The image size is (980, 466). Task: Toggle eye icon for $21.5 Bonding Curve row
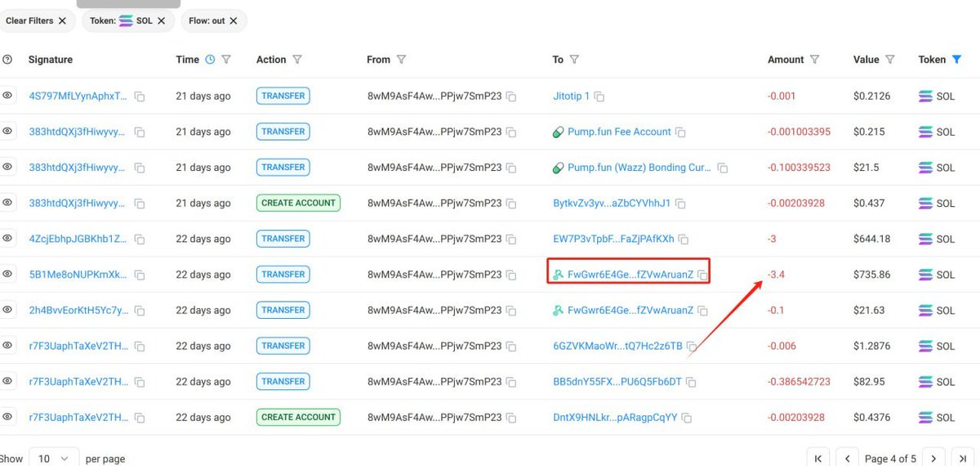click(x=7, y=167)
